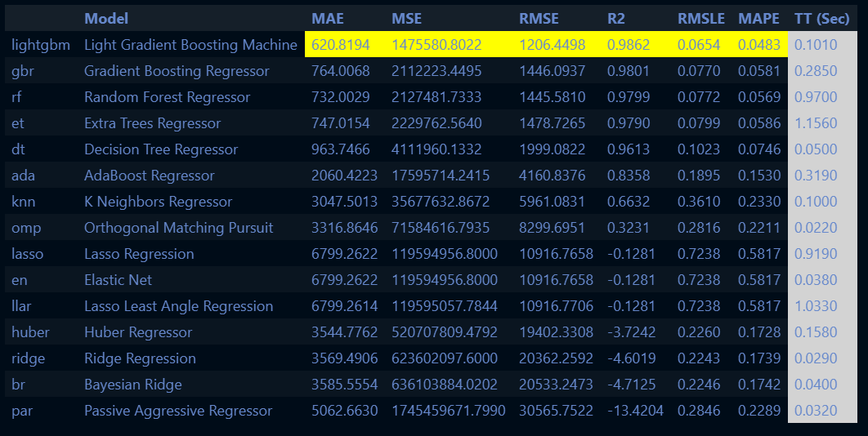The width and height of the screenshot is (868, 436).
Task: Click the Bayesian Ridge model name
Action: tap(132, 385)
